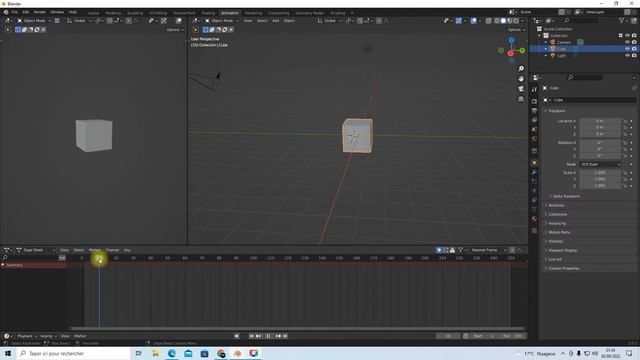Open the Mail app from taskbar
640x360 pixels.
tap(188, 353)
